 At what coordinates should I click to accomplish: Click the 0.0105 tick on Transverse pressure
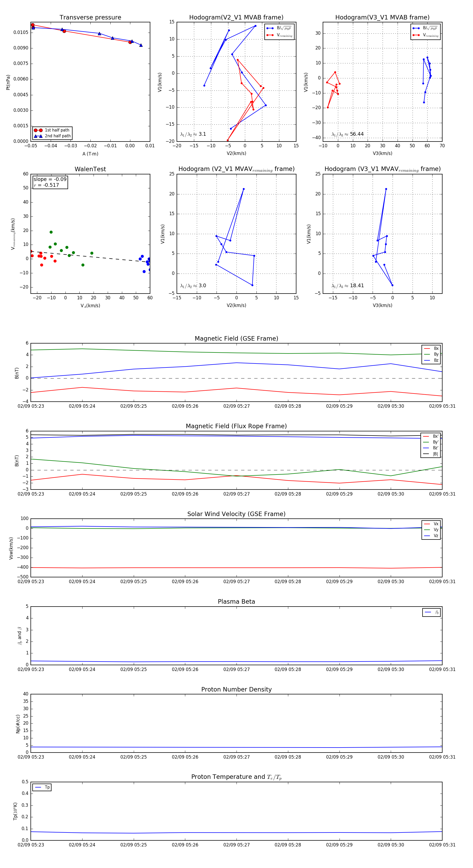point(20,32)
